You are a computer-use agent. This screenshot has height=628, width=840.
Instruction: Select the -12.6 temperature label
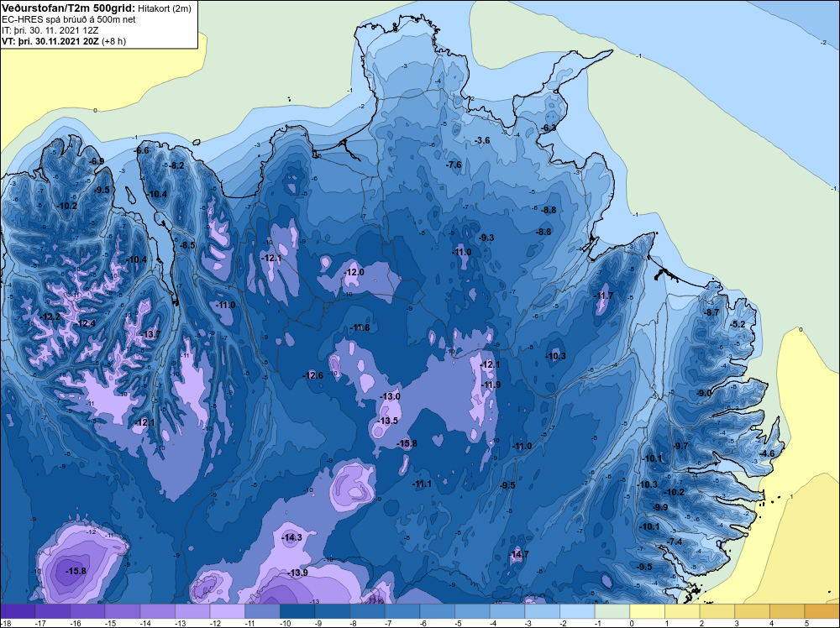pos(313,375)
